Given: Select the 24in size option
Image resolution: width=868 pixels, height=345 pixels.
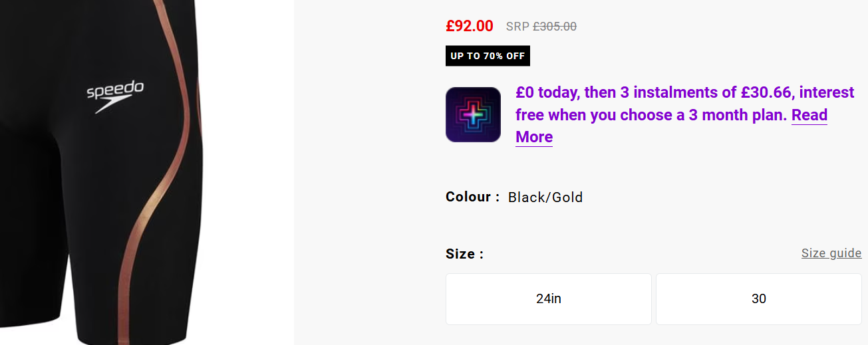Looking at the screenshot, I should [548, 299].
